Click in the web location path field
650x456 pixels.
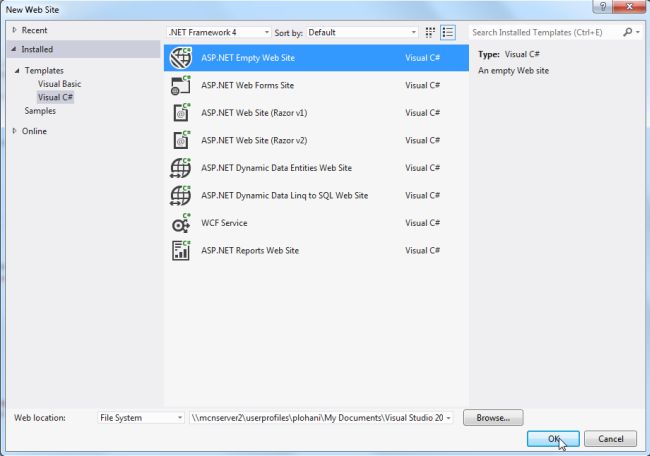tap(317, 417)
